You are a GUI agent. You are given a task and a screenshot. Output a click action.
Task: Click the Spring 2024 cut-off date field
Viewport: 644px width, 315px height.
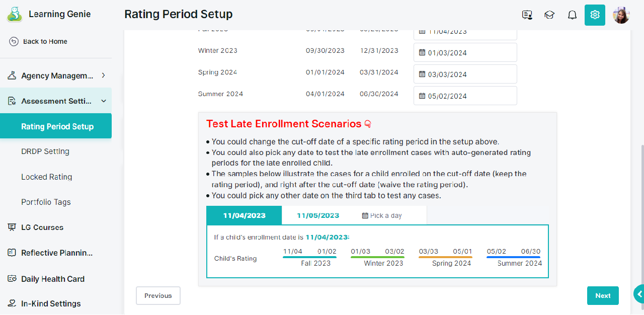465,74
